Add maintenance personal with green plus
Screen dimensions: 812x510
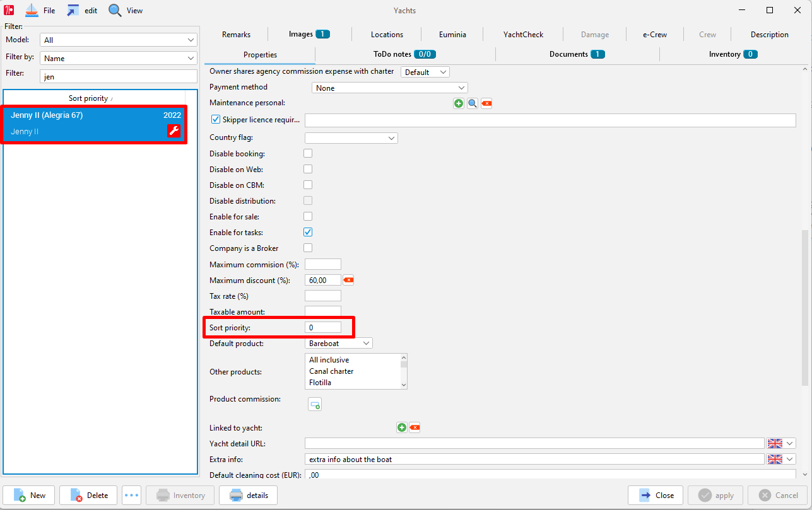(x=459, y=103)
